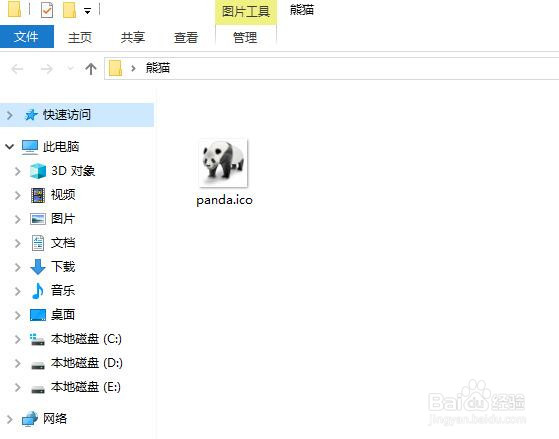Click the 本地磁盘 (E:) drive icon
Image resolution: width=559 pixels, height=439 pixels.
pyautogui.click(x=38, y=389)
